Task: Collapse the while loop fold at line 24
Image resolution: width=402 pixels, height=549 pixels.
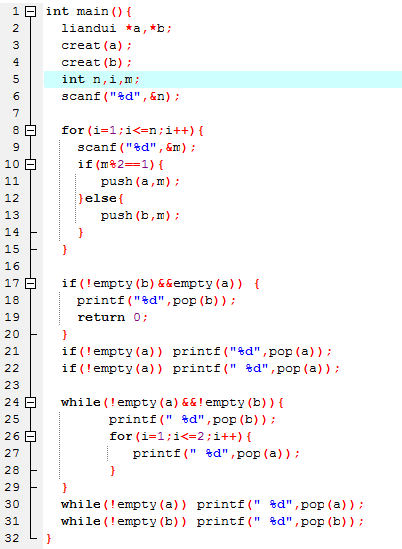Action: click(x=31, y=403)
